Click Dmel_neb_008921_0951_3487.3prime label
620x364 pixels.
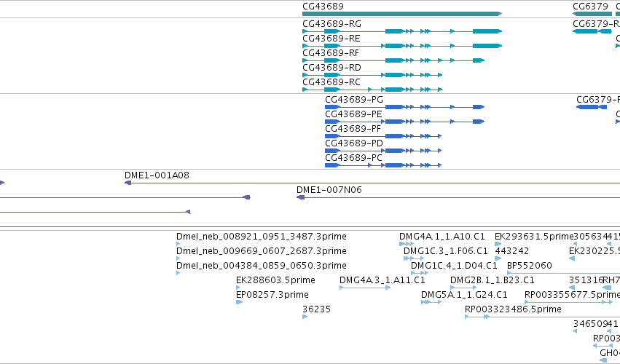point(262,237)
